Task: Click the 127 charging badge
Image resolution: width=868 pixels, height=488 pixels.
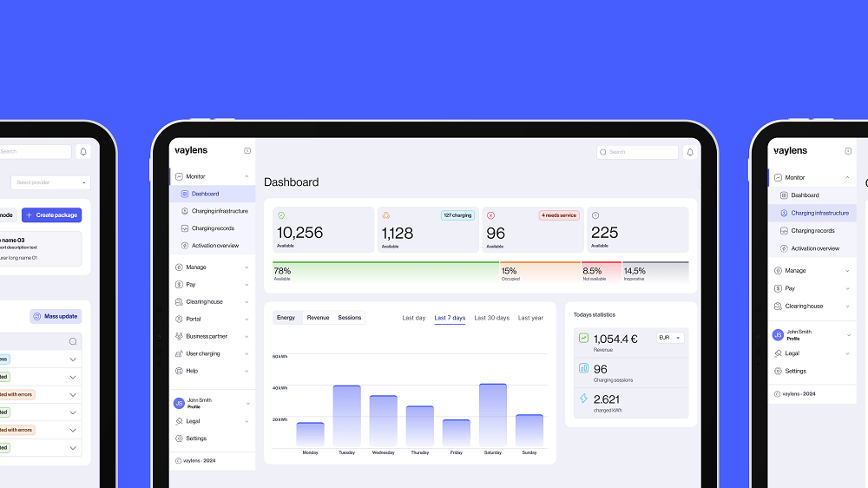Action: [x=457, y=215]
